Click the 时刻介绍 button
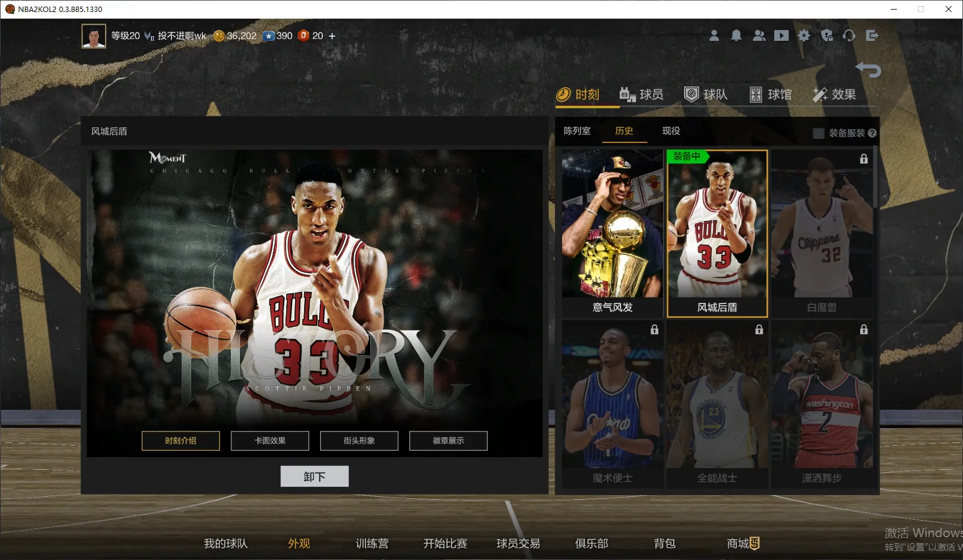963x560 pixels. 181,440
